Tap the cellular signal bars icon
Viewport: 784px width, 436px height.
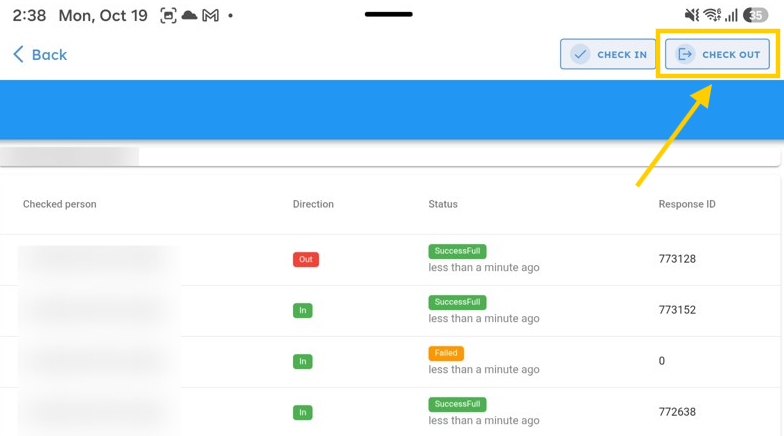coord(732,16)
